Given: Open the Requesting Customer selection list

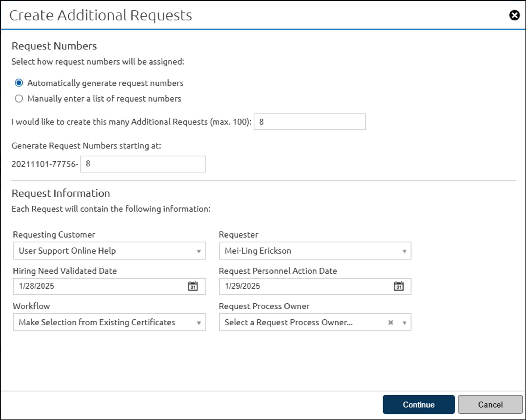Looking at the screenshot, I should click(x=109, y=251).
